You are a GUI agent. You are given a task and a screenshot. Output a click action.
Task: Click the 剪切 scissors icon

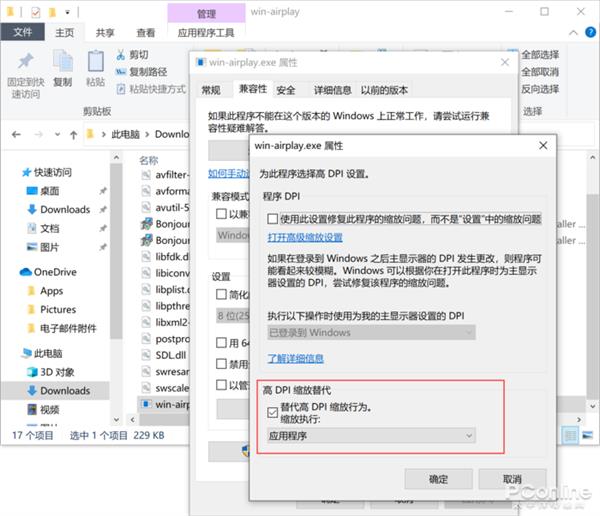point(122,55)
